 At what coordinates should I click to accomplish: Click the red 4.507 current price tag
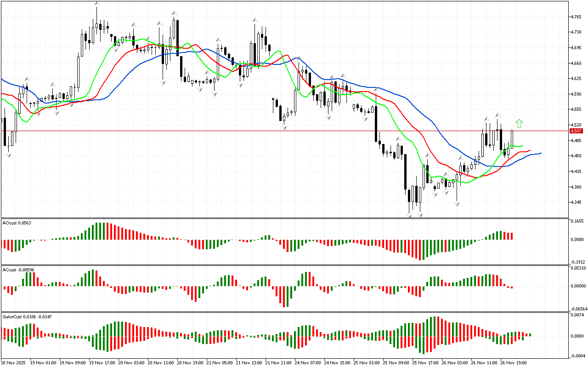[576, 131]
